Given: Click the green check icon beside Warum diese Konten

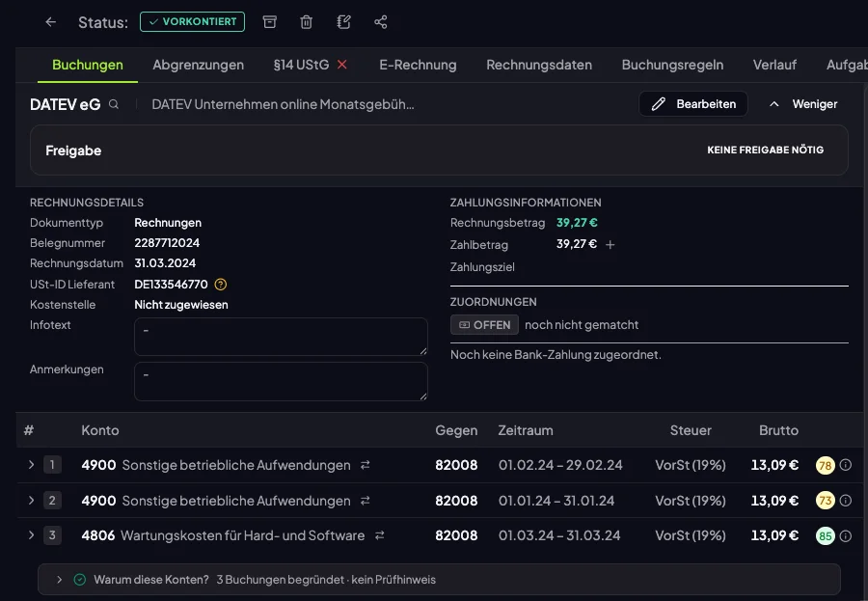Looking at the screenshot, I should tap(80, 580).
